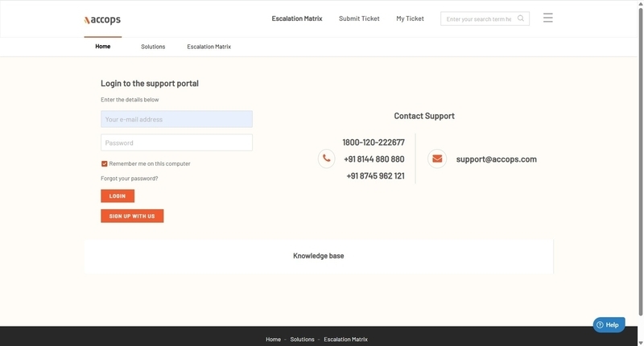This screenshot has width=644, height=346.
Task: Toggle Remember me on this computer checkbox
Action: coord(105,164)
